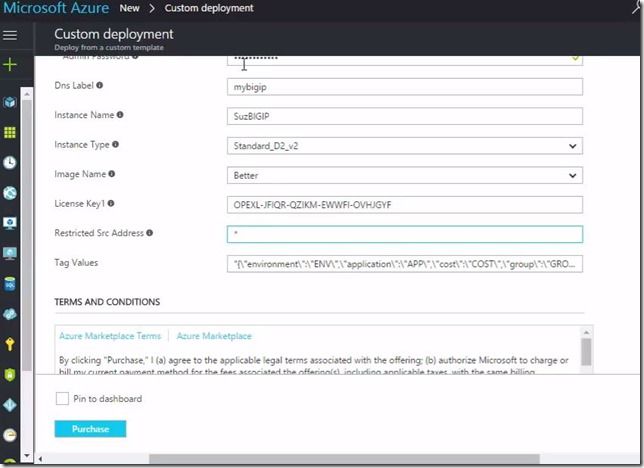Click the green plus New icon
644x468 pixels.
coord(10,65)
